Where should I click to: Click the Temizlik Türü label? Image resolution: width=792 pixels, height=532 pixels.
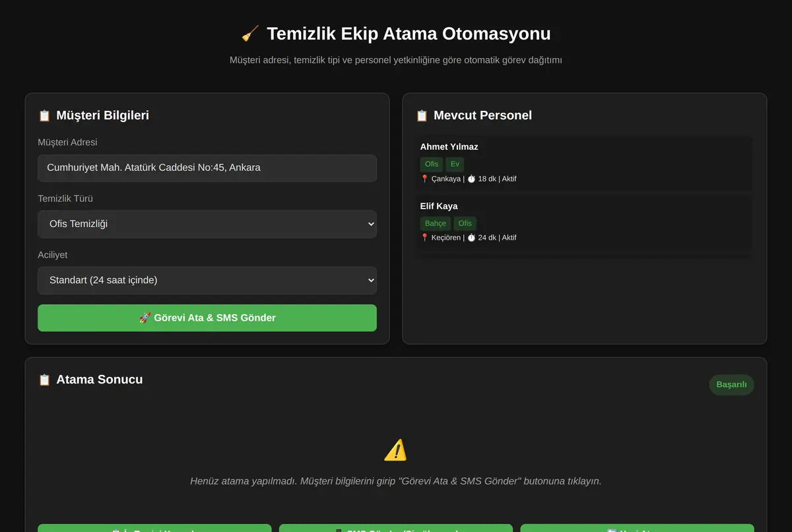click(x=65, y=199)
